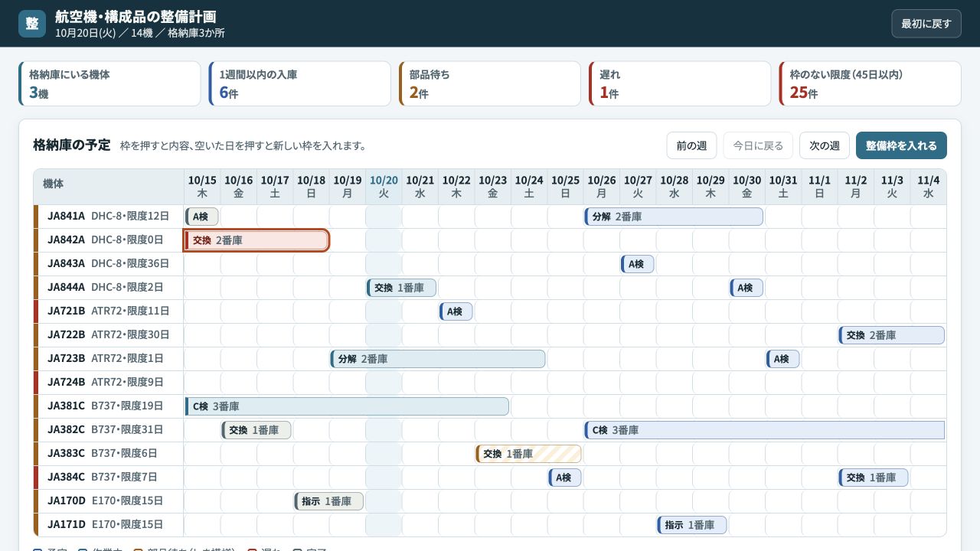Open JA384C's 交換 1番庫 slot
The width and height of the screenshot is (980, 551).
pyautogui.click(x=874, y=478)
